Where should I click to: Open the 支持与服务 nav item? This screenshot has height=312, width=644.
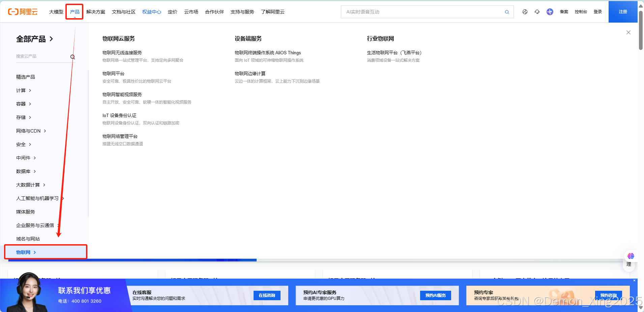tap(242, 12)
